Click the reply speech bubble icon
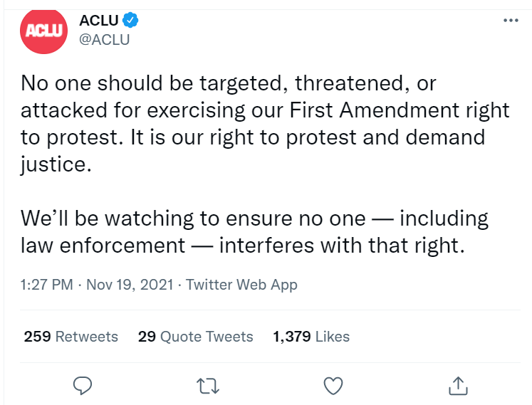Viewport: 532px width, 405px height. click(x=83, y=386)
